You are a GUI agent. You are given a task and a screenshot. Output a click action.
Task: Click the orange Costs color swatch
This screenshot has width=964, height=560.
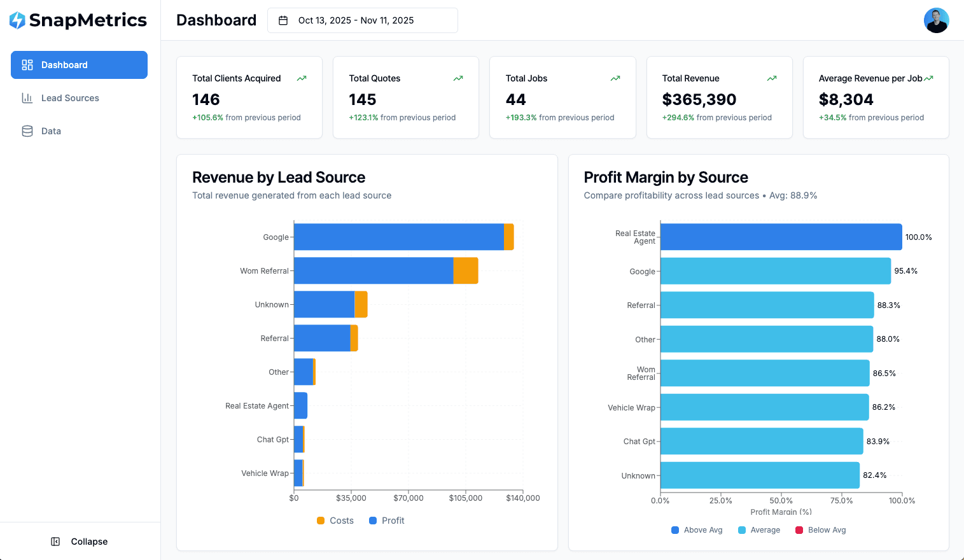320,521
